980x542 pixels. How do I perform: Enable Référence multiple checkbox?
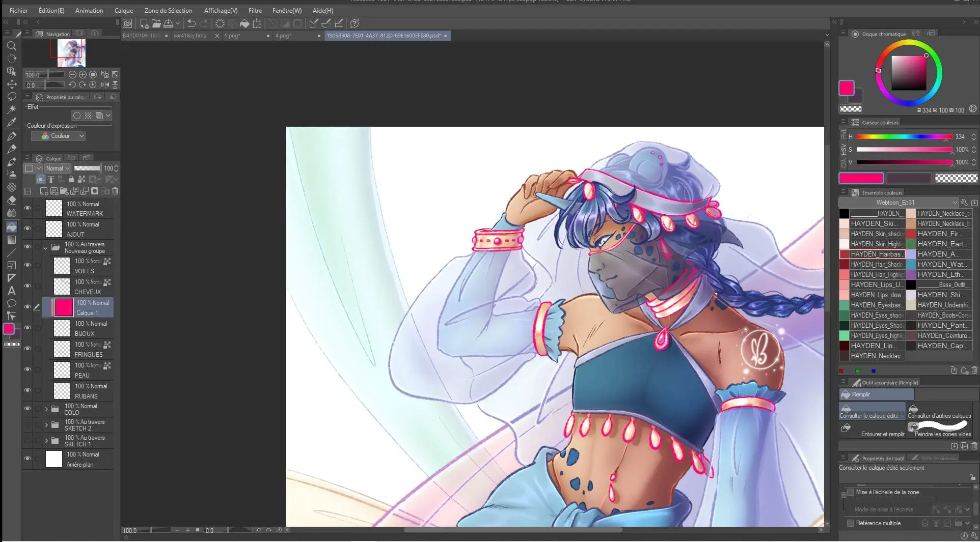850,523
